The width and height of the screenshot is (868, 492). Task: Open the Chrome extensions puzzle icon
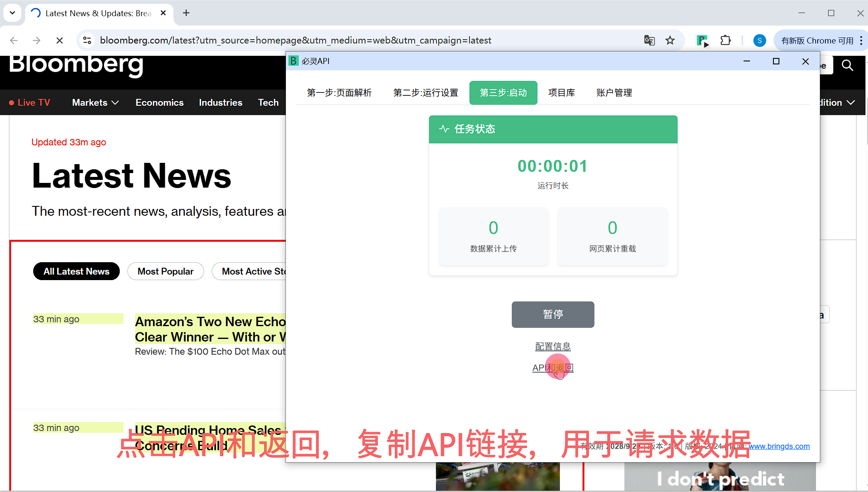[x=725, y=41]
